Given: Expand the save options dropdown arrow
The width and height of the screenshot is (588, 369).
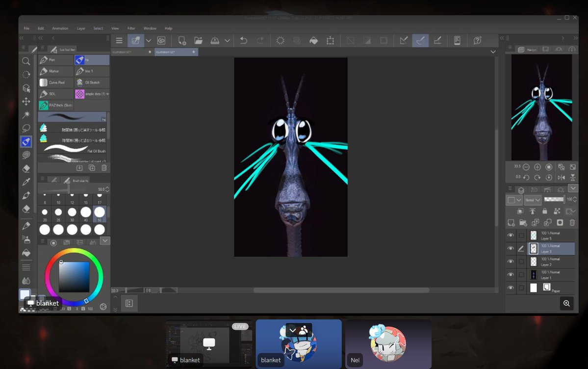Looking at the screenshot, I should point(227,41).
